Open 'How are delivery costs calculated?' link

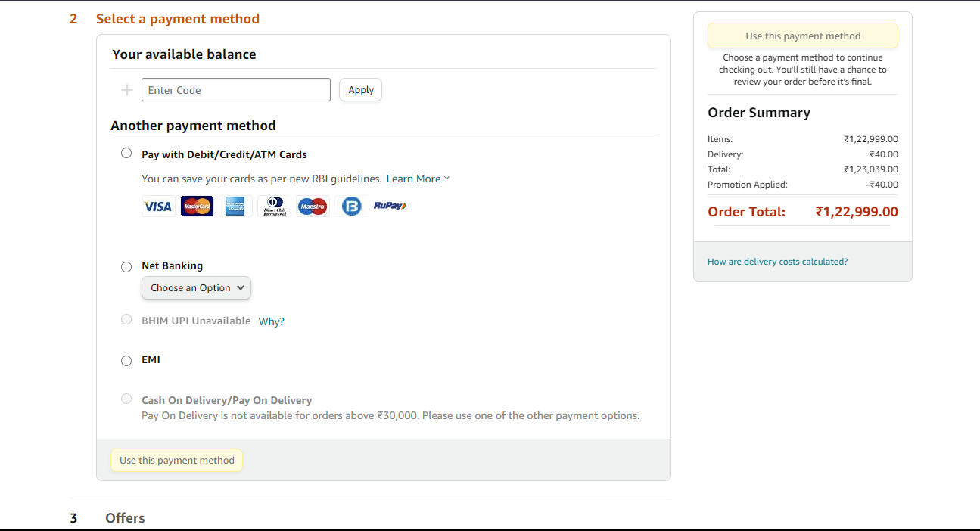tap(777, 262)
